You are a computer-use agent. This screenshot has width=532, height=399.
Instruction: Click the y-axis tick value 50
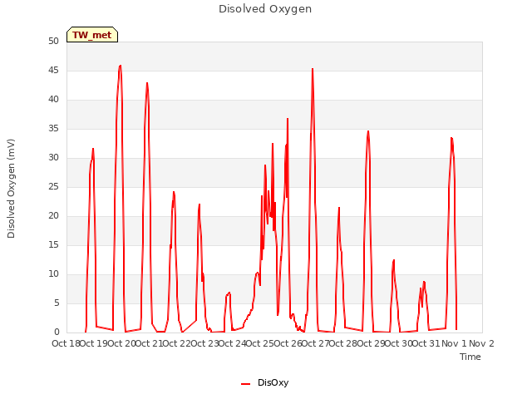53,42
